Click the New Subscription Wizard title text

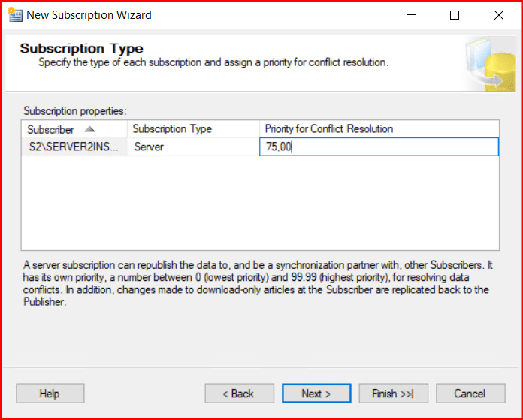coord(89,15)
